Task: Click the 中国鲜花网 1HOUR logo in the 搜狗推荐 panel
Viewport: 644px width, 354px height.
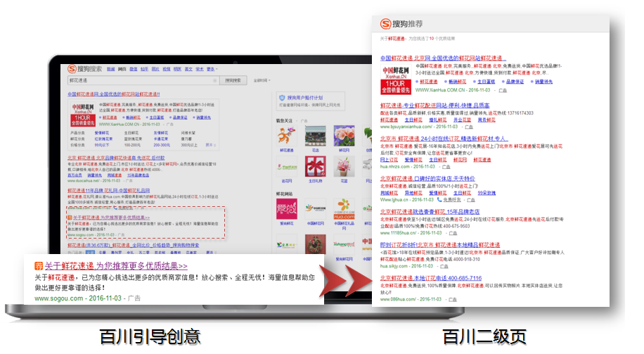Action: point(396,80)
